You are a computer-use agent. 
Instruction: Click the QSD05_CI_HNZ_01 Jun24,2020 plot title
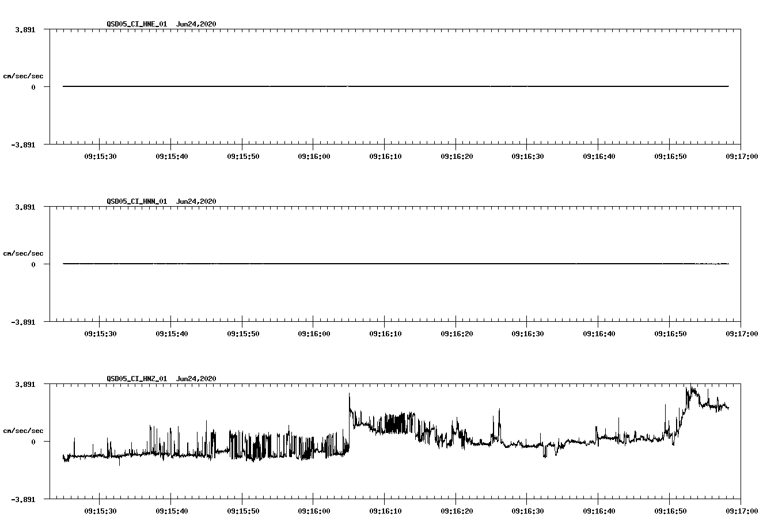(x=161, y=379)
